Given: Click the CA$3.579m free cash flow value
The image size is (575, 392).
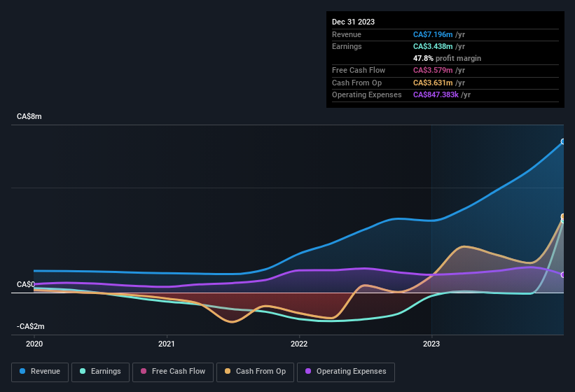Looking at the screenshot, I should (x=433, y=70).
